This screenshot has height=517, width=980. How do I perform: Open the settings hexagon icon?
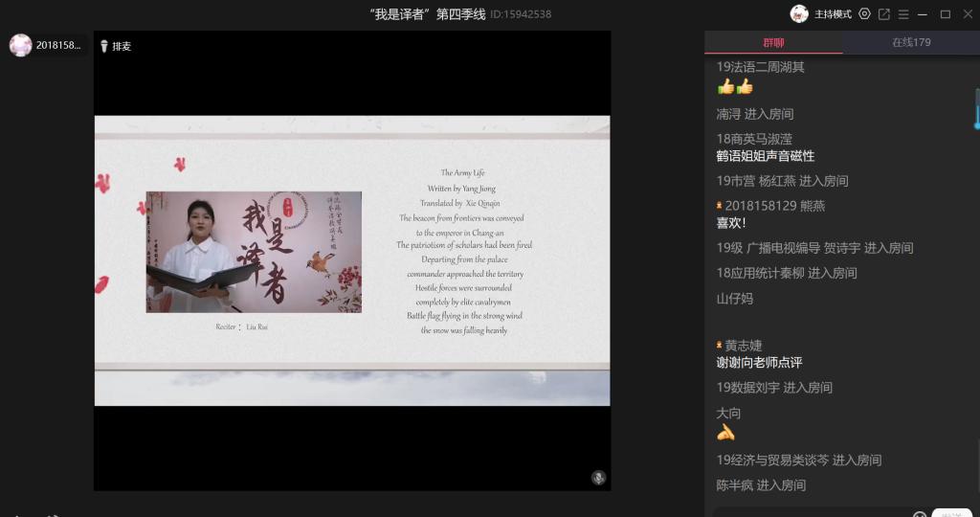click(864, 13)
